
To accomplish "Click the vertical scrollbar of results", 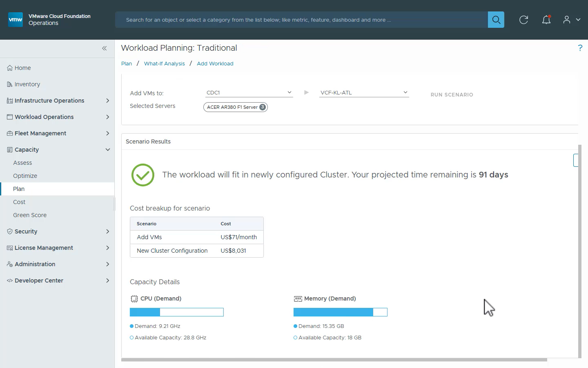I will 580,251.
